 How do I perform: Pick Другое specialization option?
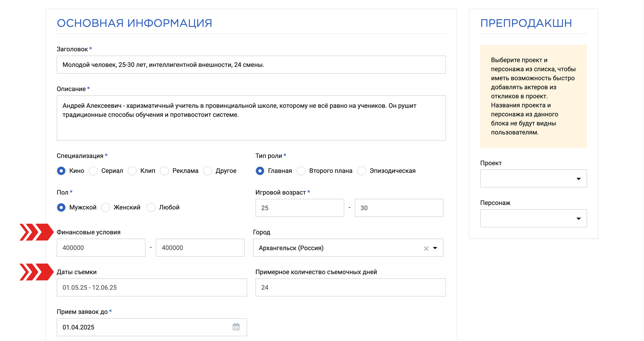208,171
